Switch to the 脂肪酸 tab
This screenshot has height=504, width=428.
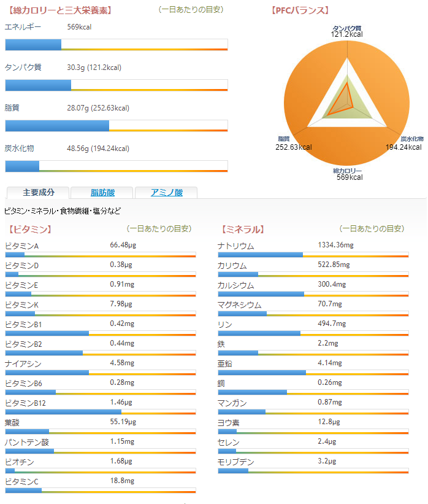point(101,192)
